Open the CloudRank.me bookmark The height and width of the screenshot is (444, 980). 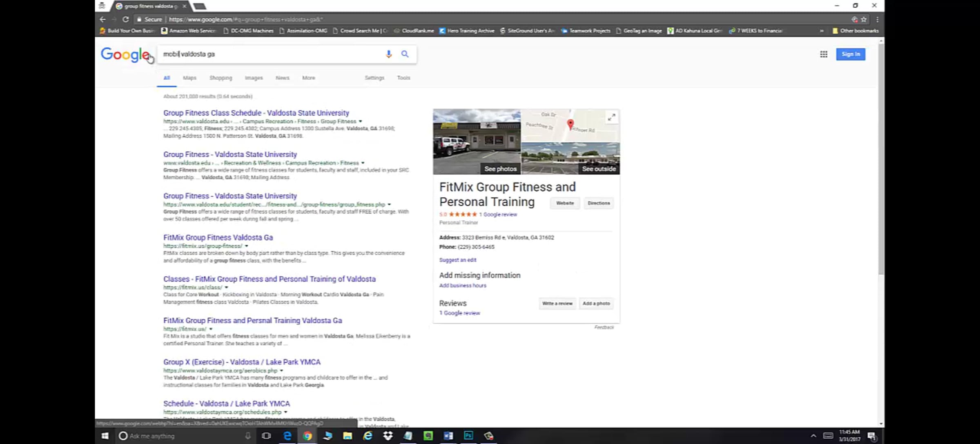coord(414,31)
